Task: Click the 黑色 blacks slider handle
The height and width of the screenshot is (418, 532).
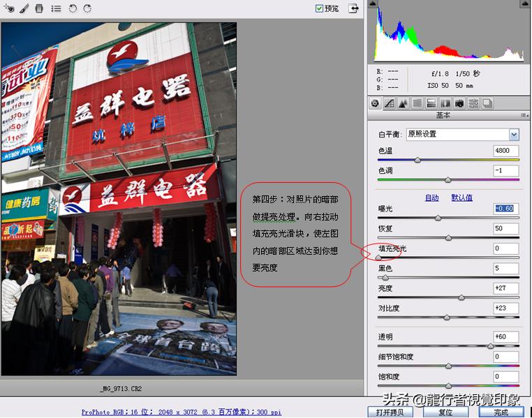Action: [385, 278]
